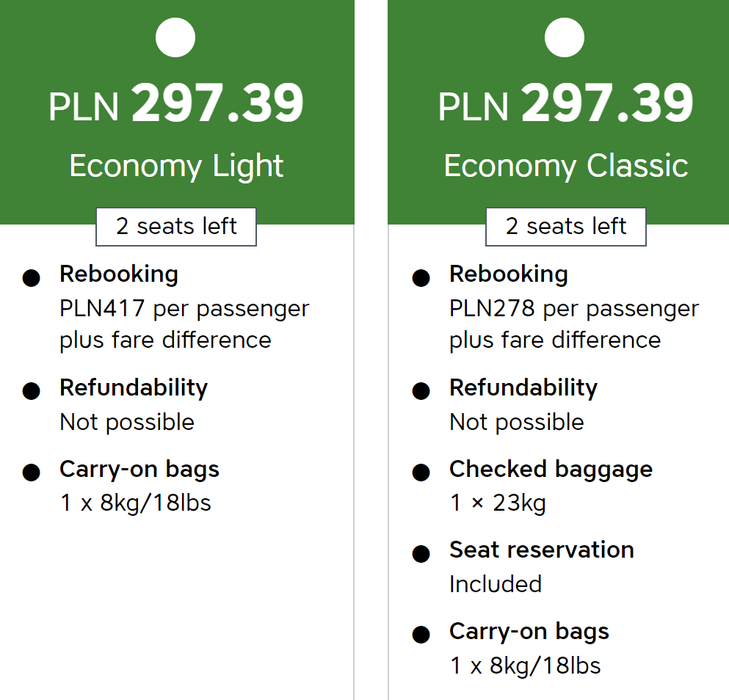The image size is (729, 700).
Task: Click Rebooking heading in Economy Light
Action: point(119,274)
